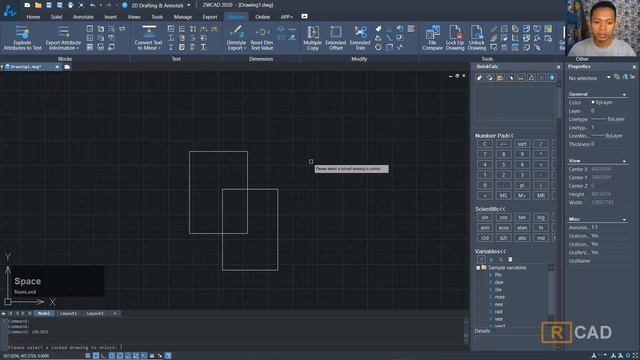Collapse the Number Pad section
This screenshot has width=640, height=360.
pos(494,136)
